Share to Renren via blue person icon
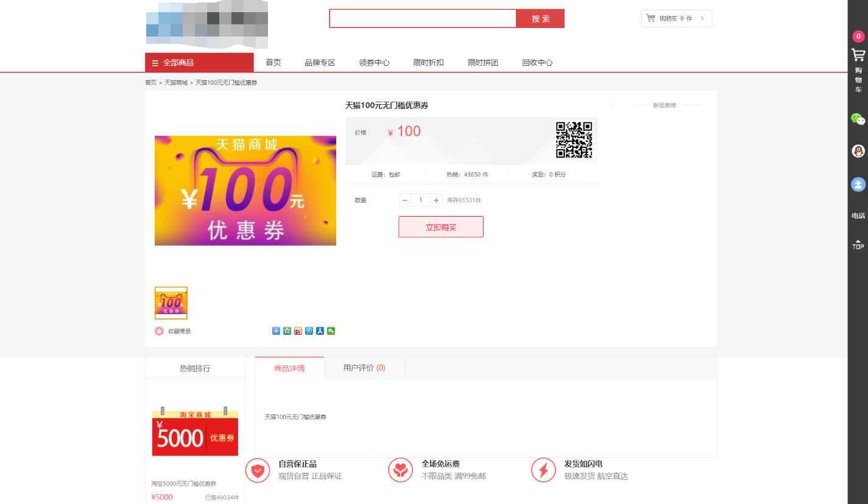The height and width of the screenshot is (504, 868). pos(320,331)
